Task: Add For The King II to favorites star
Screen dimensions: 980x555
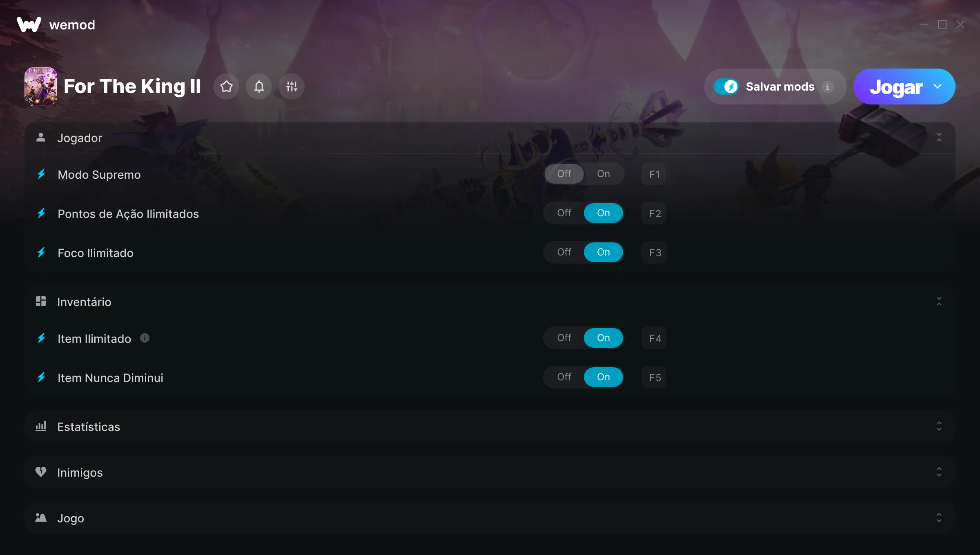Action: tap(226, 87)
